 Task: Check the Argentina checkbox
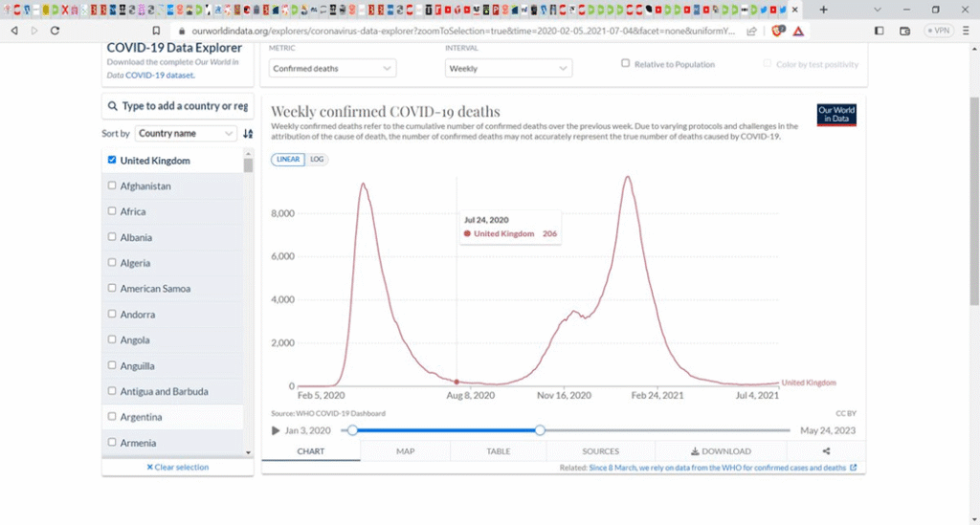click(x=112, y=416)
